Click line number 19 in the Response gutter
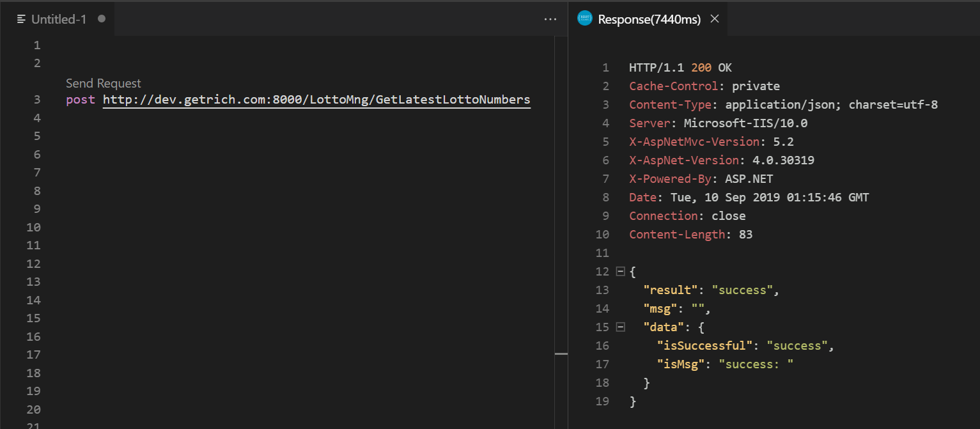The image size is (980, 429). click(x=602, y=402)
